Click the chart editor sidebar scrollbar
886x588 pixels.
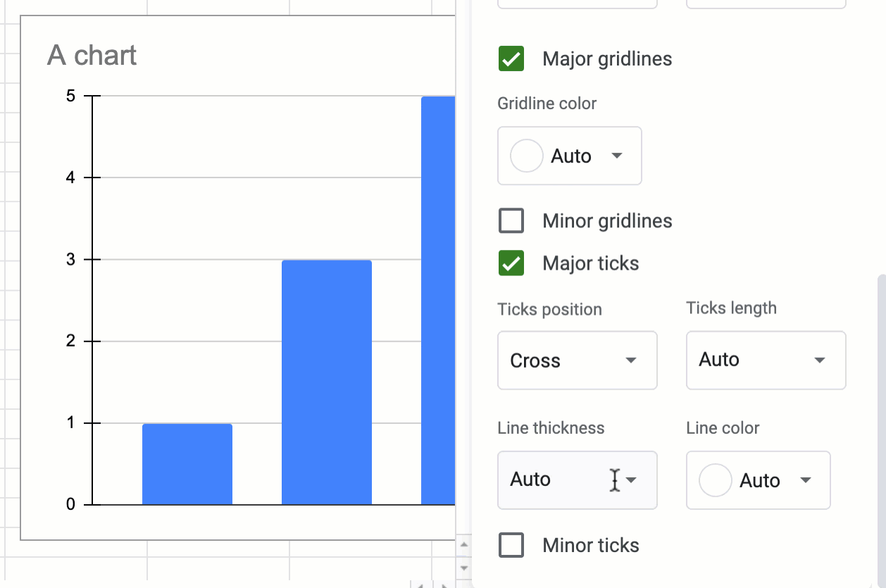881,423
